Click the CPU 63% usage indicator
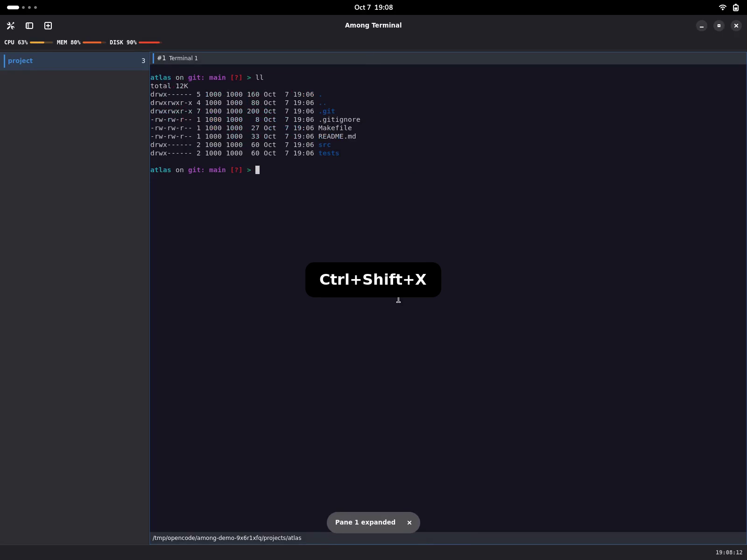Screen dimensions: 747x560 pos(28,42)
